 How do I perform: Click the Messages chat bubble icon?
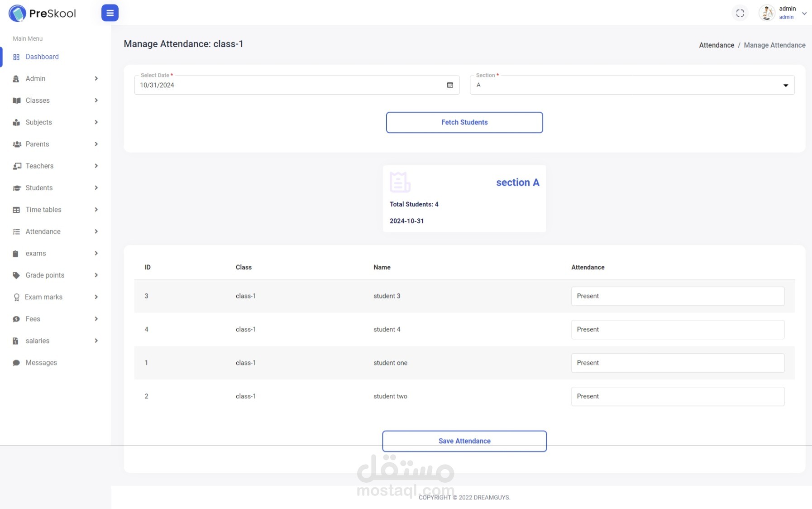point(16,363)
